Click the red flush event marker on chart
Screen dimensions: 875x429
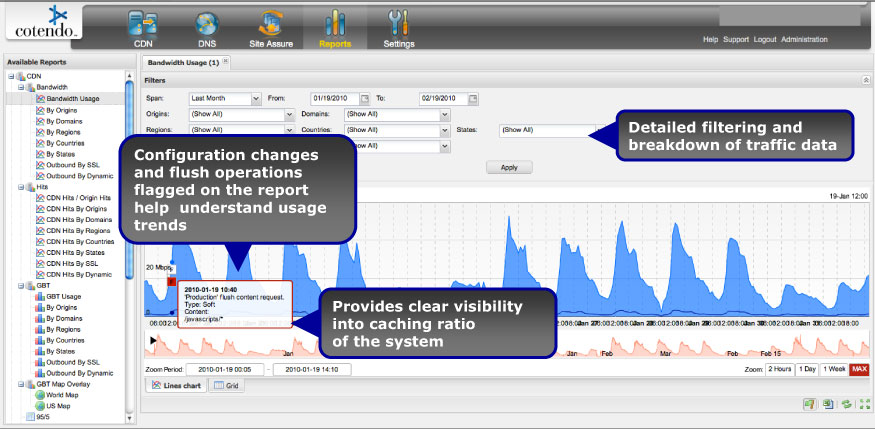(171, 283)
